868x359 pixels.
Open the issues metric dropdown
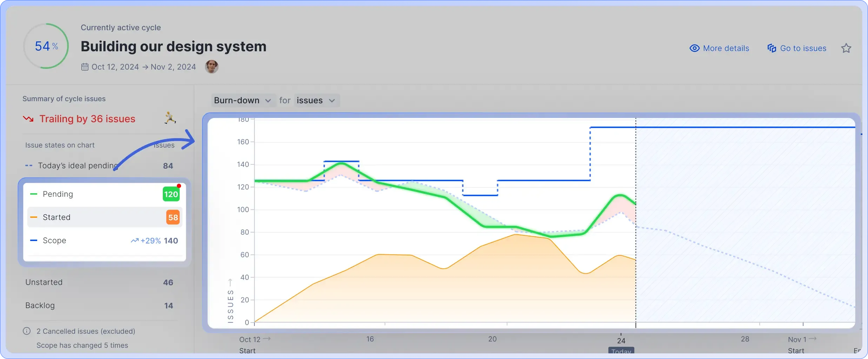pyautogui.click(x=316, y=100)
